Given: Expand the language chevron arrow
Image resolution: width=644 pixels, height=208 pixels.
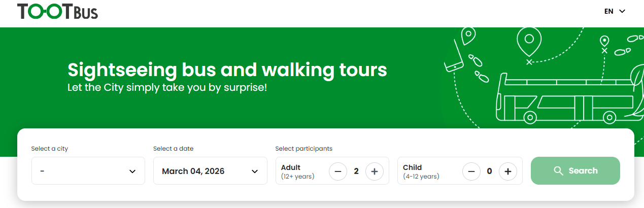Looking at the screenshot, I should coord(622,11).
